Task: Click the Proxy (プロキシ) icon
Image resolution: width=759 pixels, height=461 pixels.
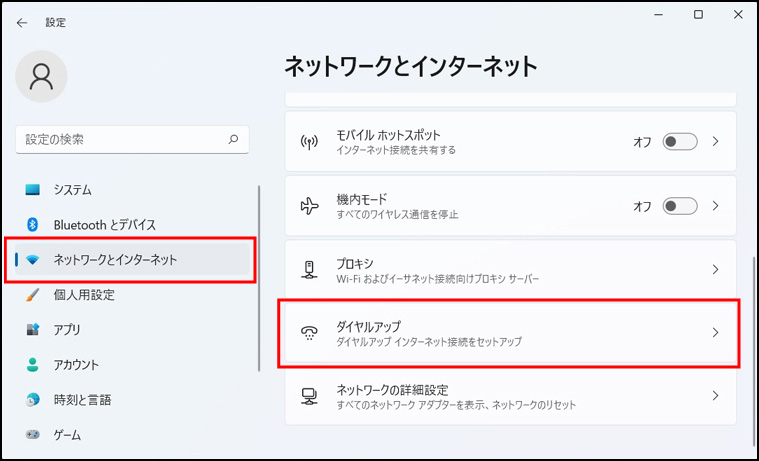Action: [309, 269]
